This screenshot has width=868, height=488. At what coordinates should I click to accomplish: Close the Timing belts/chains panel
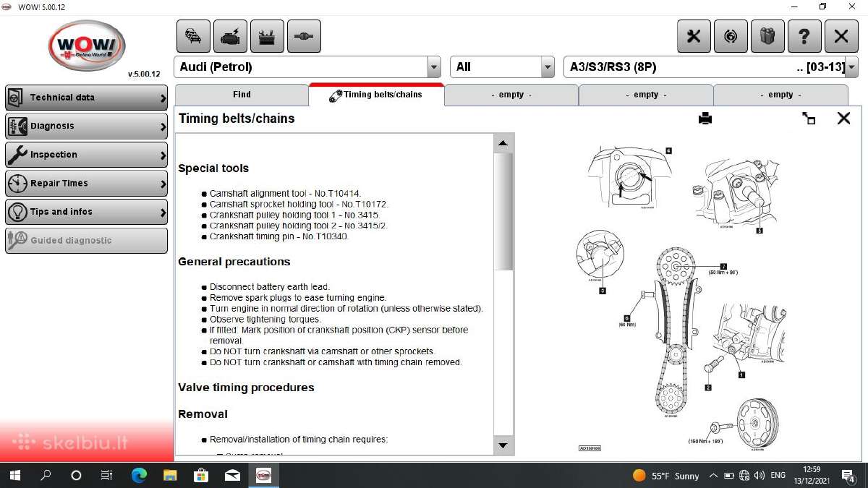click(843, 119)
